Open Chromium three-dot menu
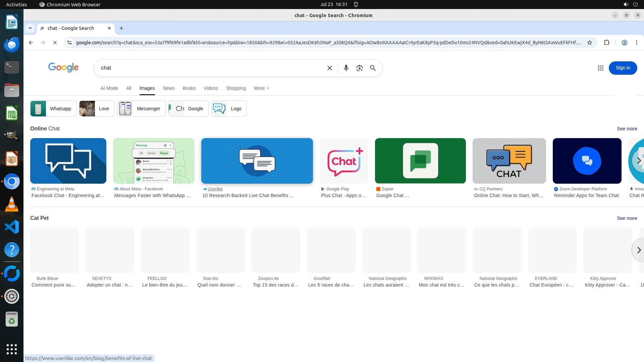Screen dimensions: 644x362 click(x=636, y=43)
